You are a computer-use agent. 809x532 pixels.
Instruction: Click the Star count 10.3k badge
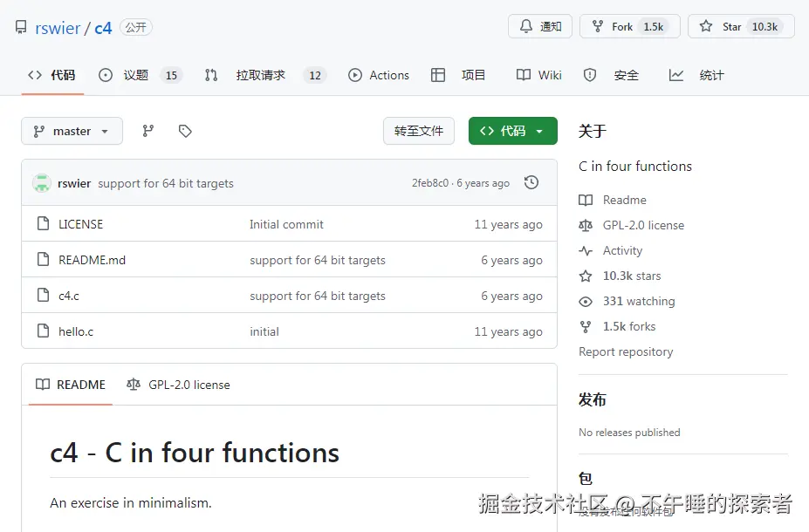pyautogui.click(x=764, y=27)
